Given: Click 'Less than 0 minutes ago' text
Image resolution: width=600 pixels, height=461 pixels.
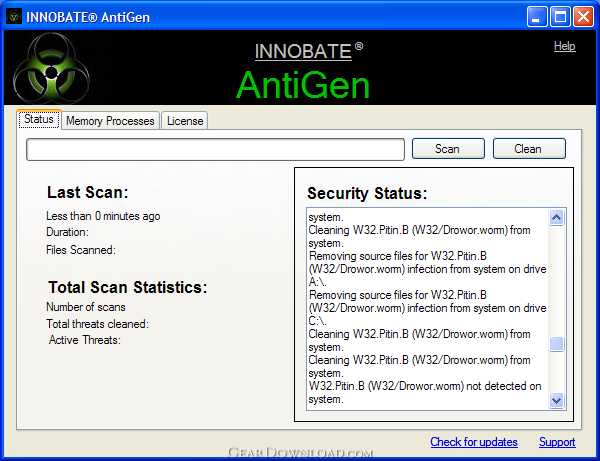Looking at the screenshot, I should (x=103, y=216).
